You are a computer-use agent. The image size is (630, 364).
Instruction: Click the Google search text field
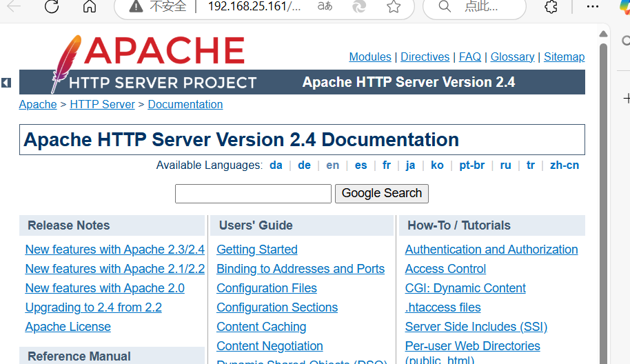click(x=253, y=194)
